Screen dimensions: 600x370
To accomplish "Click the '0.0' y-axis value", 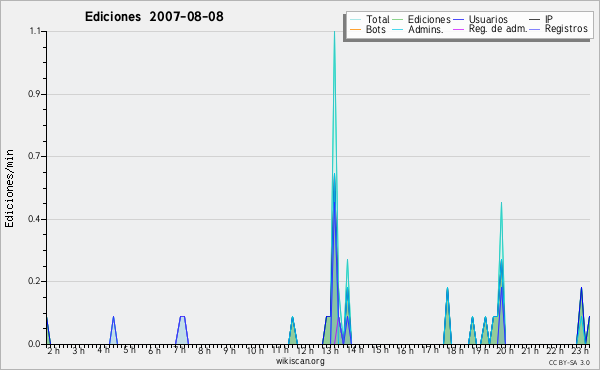I will coord(34,344).
